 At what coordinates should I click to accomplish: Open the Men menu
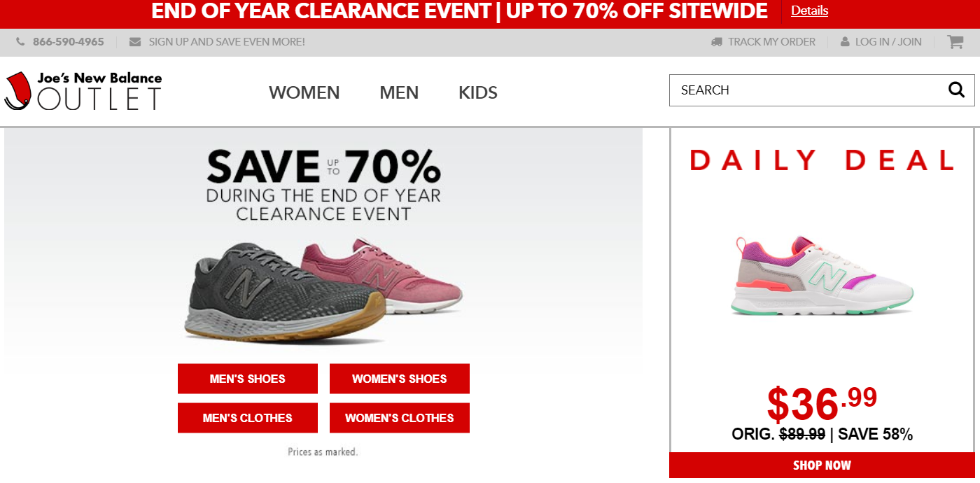coord(399,92)
